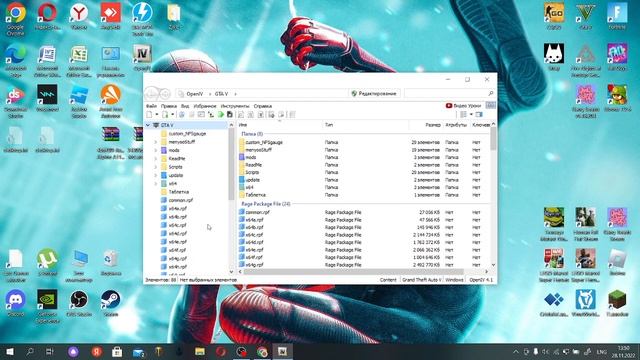Open the view mode dropdown arrow
This screenshot has width=640, height=360.
click(x=471, y=115)
